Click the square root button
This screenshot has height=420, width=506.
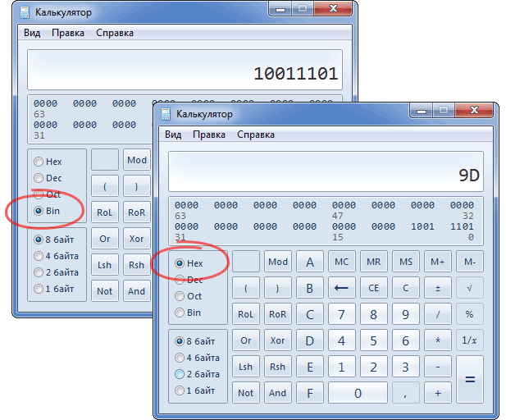(x=469, y=288)
